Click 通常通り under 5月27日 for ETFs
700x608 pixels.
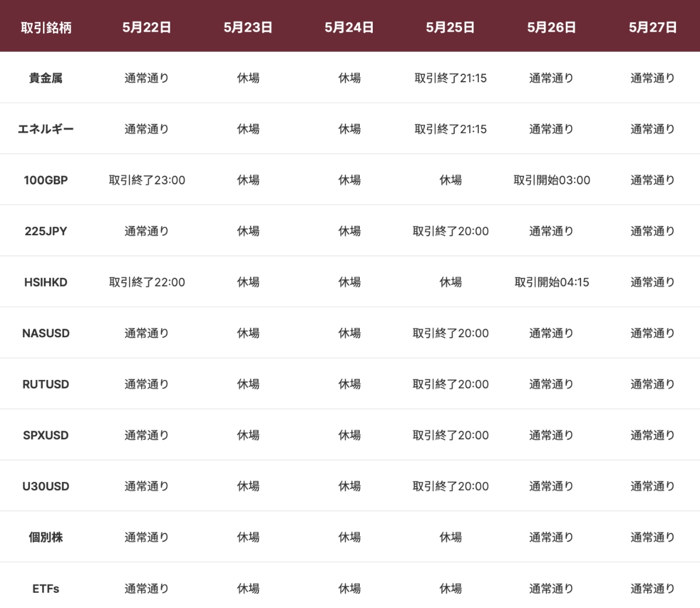(653, 589)
